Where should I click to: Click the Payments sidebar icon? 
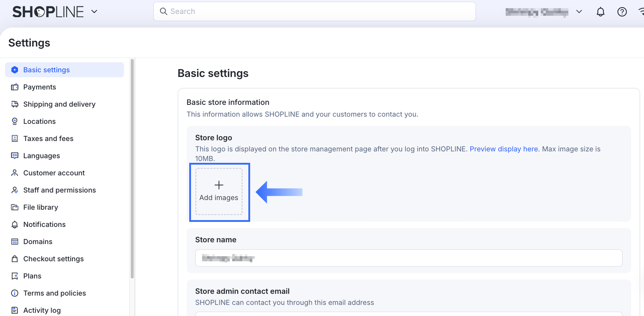click(x=15, y=87)
